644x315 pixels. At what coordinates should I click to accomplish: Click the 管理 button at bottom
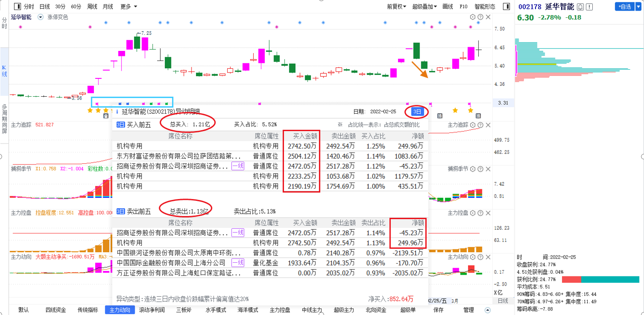469,310
